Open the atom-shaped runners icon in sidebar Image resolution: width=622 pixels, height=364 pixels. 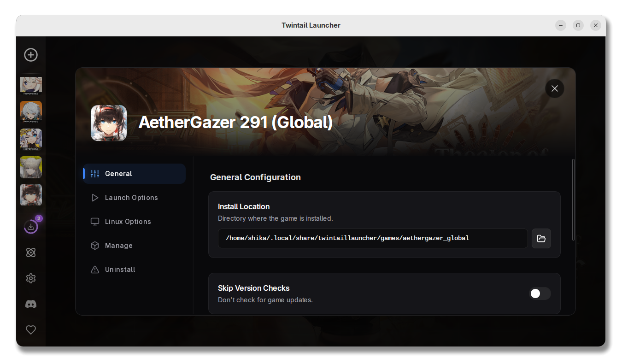31,252
